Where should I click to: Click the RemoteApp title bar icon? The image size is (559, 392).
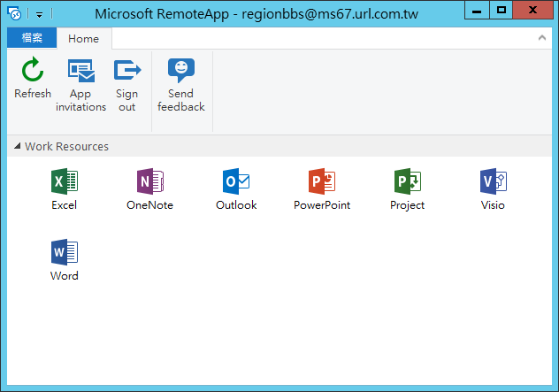(x=14, y=13)
